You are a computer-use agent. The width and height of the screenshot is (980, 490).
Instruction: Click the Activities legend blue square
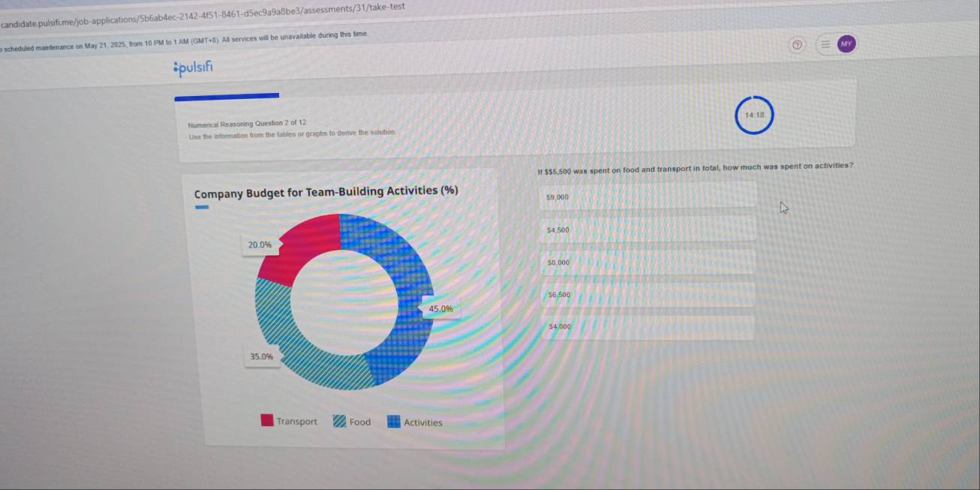394,422
